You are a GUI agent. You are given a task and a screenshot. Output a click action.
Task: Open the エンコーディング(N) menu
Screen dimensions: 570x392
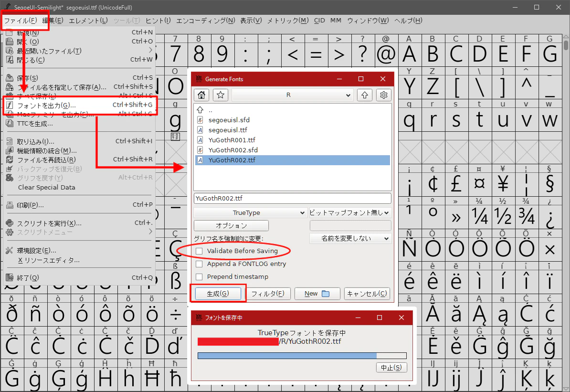206,21
